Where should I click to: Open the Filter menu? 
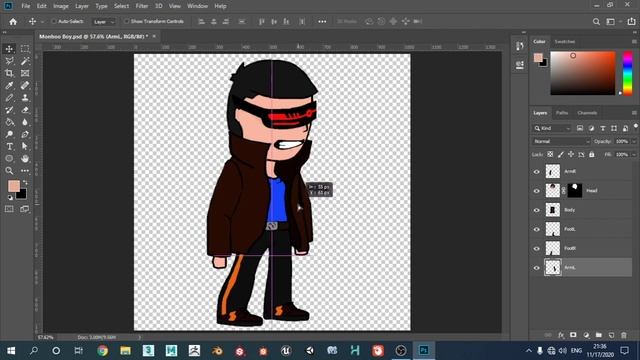[x=142, y=6]
